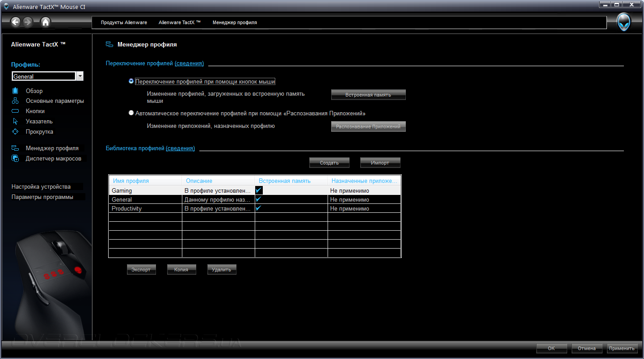Click the Встроенная память column header
644x359 pixels.
[x=291, y=181]
